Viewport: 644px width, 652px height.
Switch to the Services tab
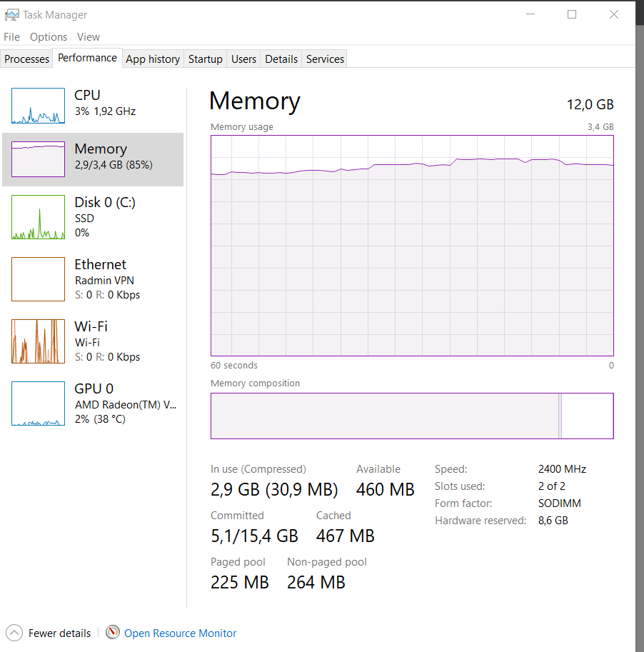tap(325, 59)
